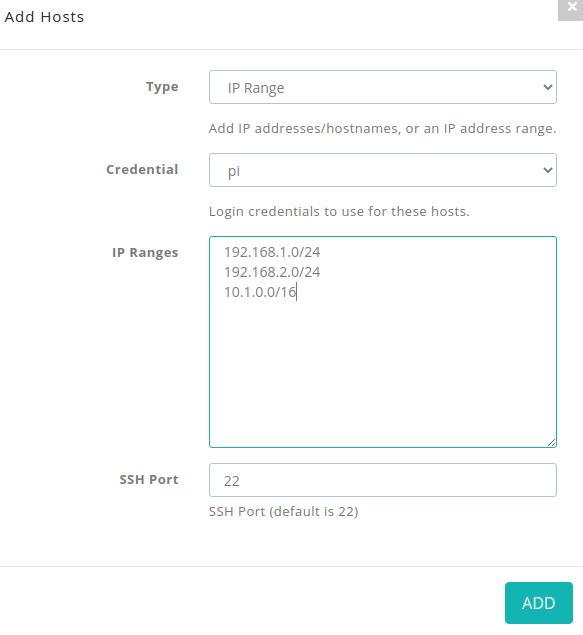Image resolution: width=583 pixels, height=635 pixels.
Task: Click the 192.168.2.0/24 line
Action: point(272,272)
